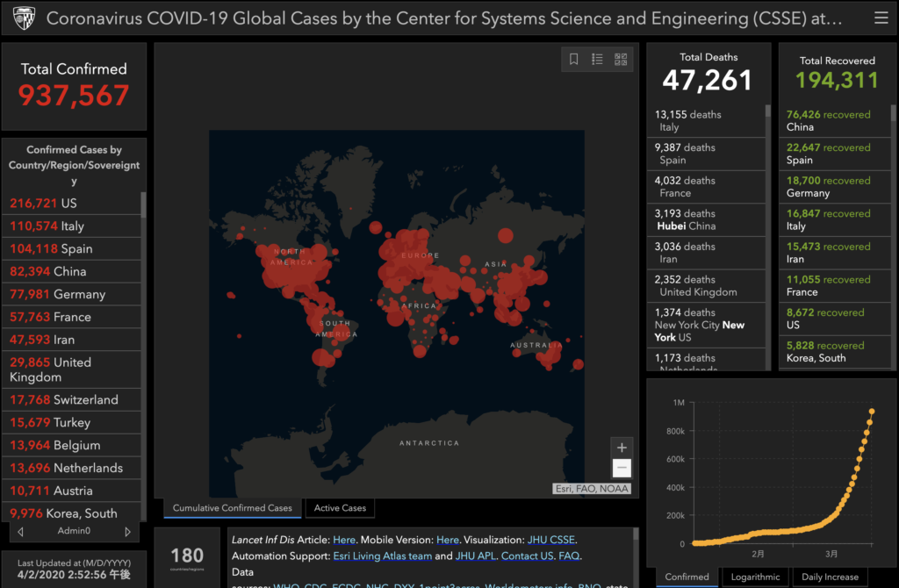This screenshot has height=588, width=899.
Task: Select the 9,976 Korea, South row
Action: click(72, 513)
